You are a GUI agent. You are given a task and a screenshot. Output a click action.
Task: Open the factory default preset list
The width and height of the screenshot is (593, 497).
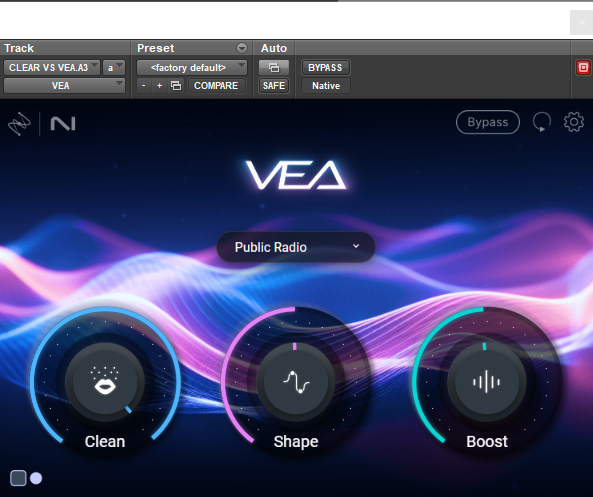192,68
